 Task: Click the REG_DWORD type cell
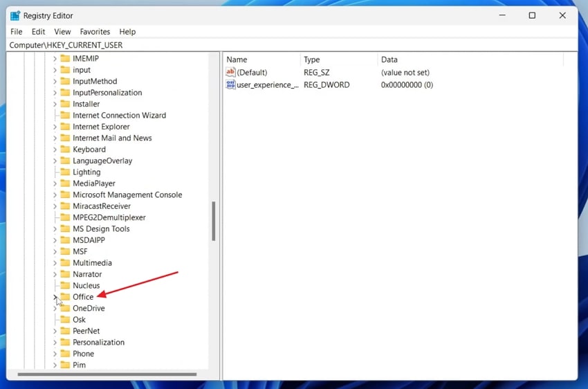[x=327, y=84]
